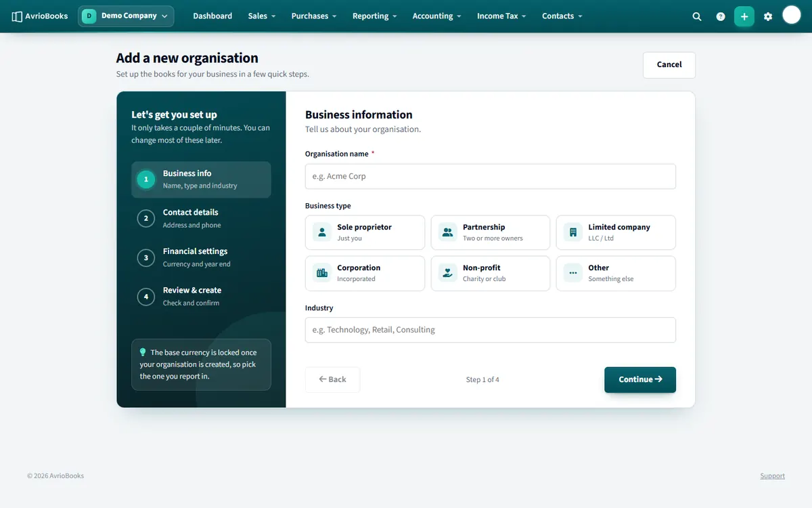
Task: Open the Accounting dropdown menu
Action: click(437, 16)
